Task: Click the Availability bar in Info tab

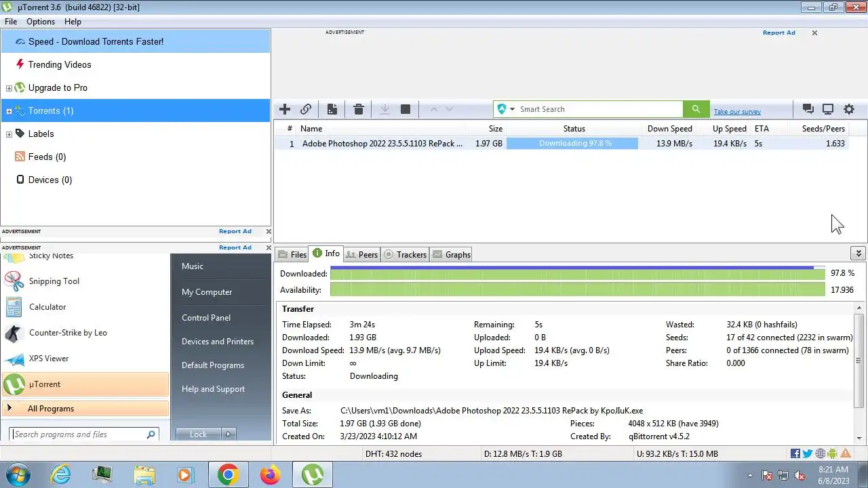Action: (578, 289)
